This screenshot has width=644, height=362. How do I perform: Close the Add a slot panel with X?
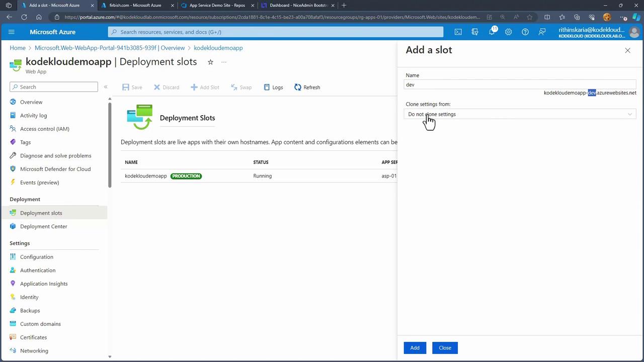(x=627, y=50)
